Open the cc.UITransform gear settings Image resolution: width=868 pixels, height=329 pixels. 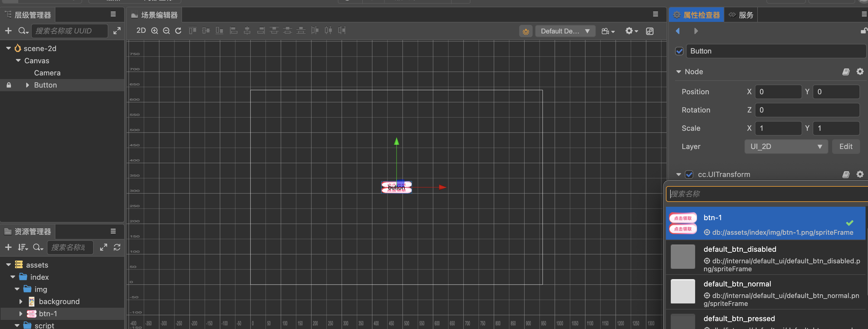(860, 174)
